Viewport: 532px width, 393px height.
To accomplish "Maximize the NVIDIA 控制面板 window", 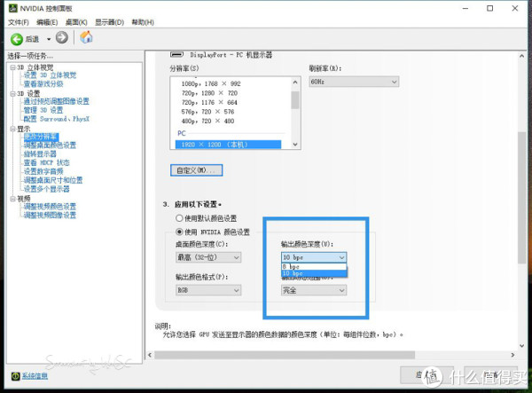I will coord(490,8).
